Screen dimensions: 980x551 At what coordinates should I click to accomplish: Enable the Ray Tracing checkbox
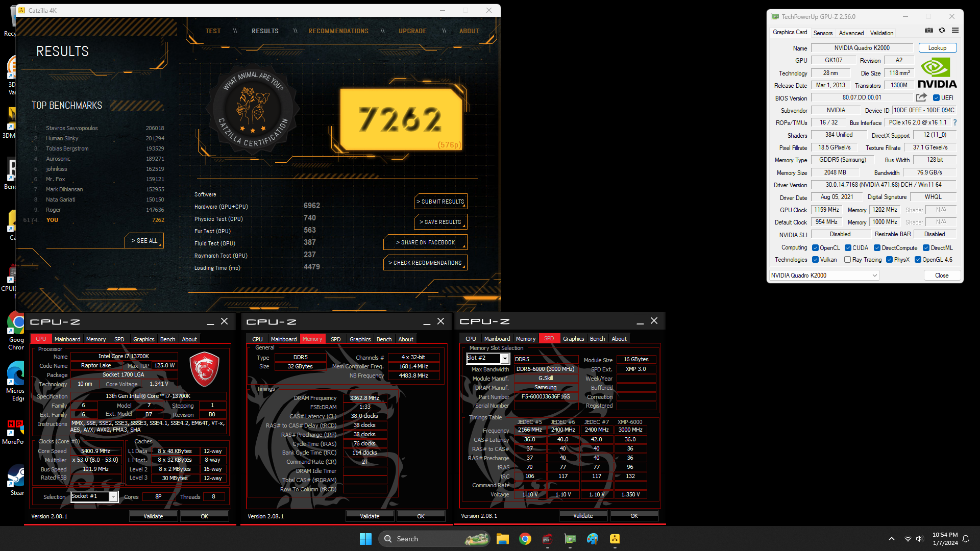click(847, 260)
